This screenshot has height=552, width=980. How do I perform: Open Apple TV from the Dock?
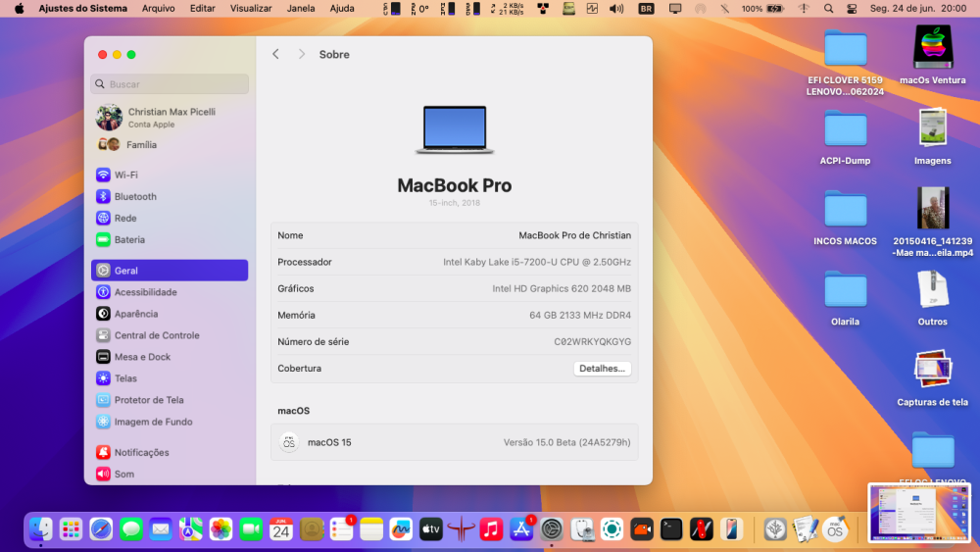pos(430,529)
